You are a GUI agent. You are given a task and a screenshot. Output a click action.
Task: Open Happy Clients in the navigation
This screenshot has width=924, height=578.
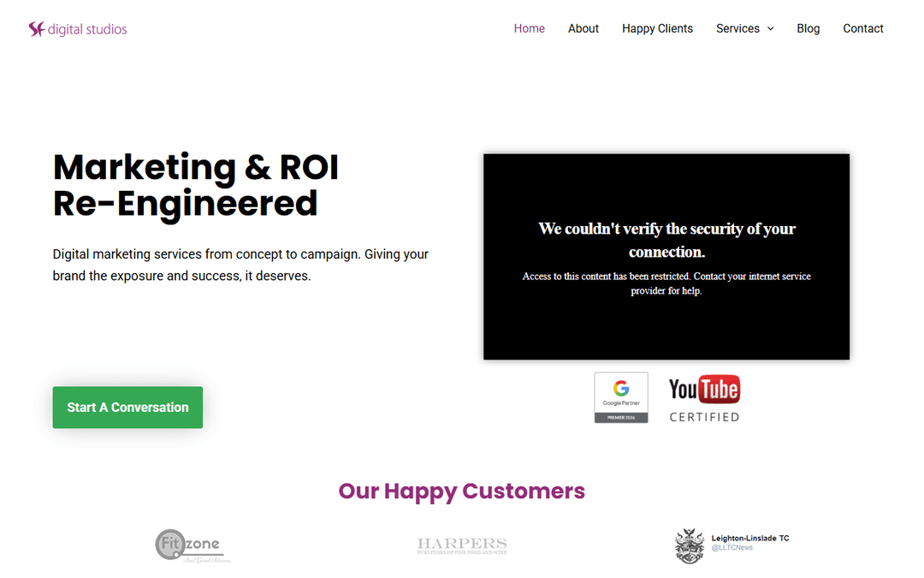657,28
